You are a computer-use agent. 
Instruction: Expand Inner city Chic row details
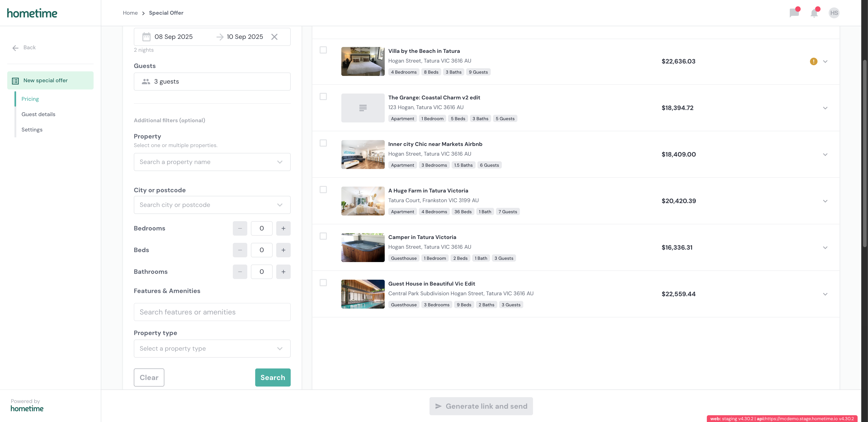tap(825, 155)
